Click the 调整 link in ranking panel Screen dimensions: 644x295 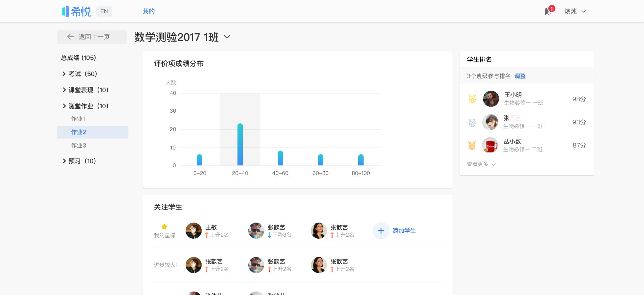520,76
